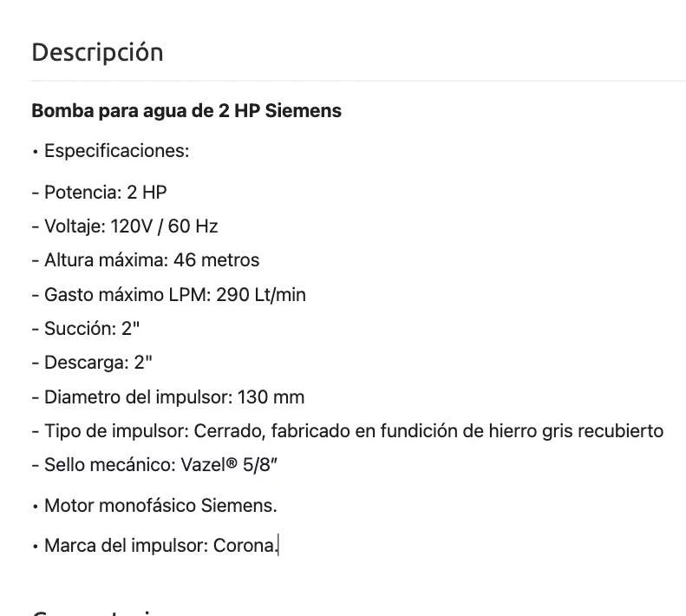Click the Descarga: 2" line
The width and height of the screenshot is (686, 616).
click(92, 363)
